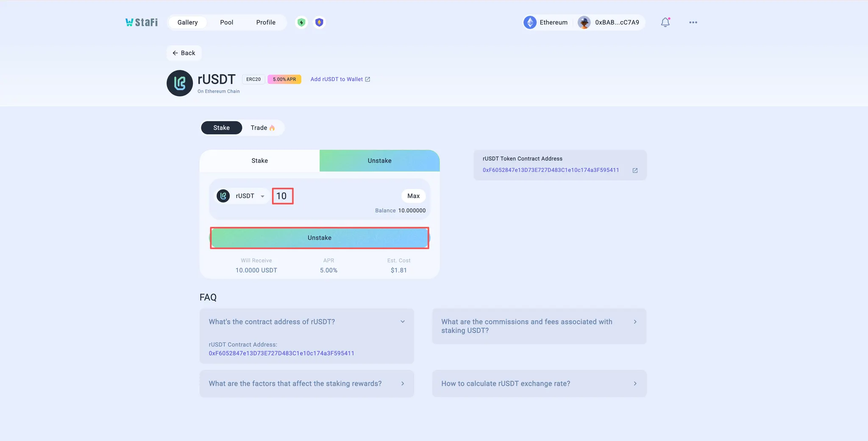
Task: Click the rUSDT token logo in header
Action: [x=180, y=83]
